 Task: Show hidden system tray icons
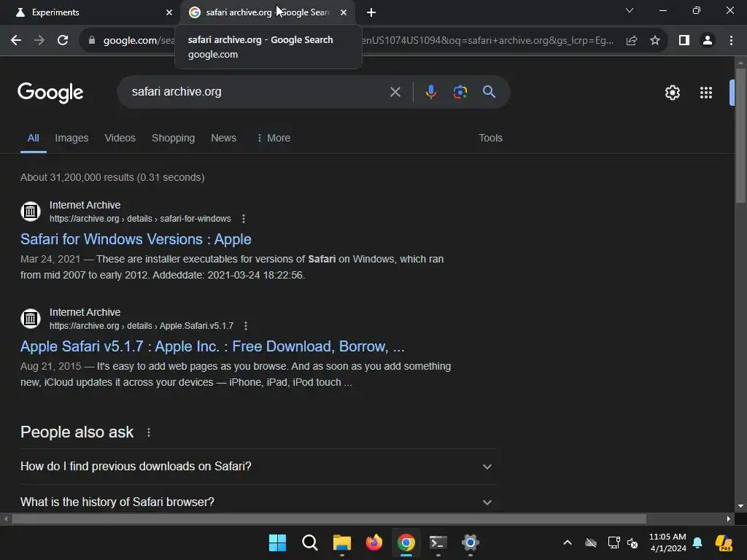coord(568,542)
